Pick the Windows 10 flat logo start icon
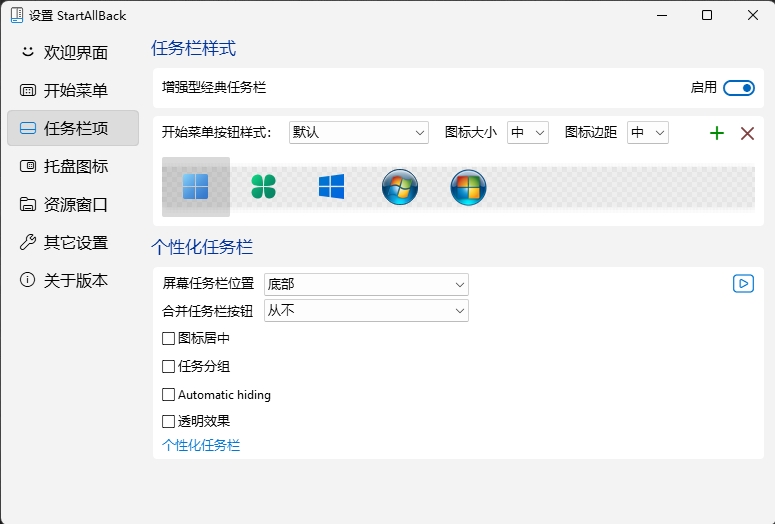Viewport: 775px width, 524px height. pos(332,186)
